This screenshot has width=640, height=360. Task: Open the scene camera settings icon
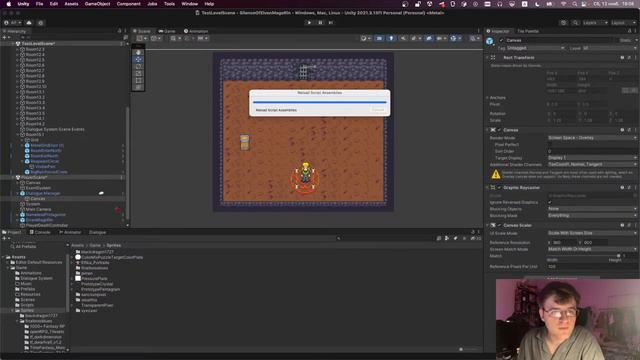(x=442, y=38)
